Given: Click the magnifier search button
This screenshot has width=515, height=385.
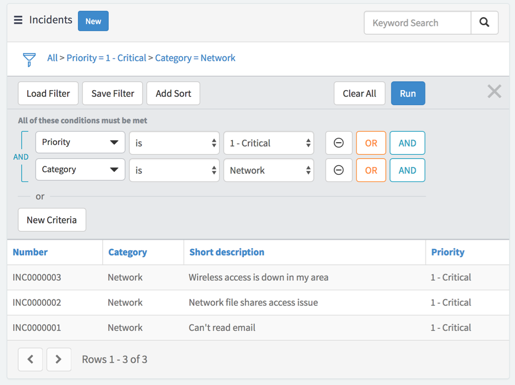Looking at the screenshot, I should (484, 23).
